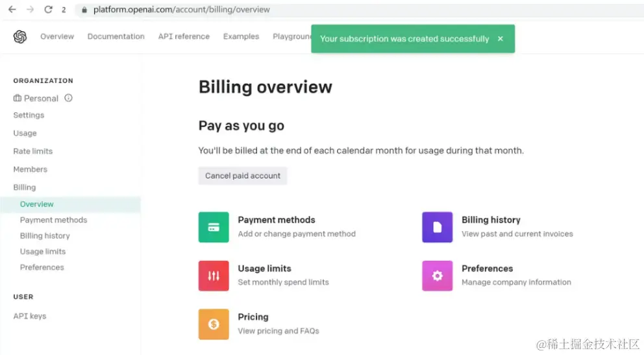Click the OpenAI logo icon

19,36
